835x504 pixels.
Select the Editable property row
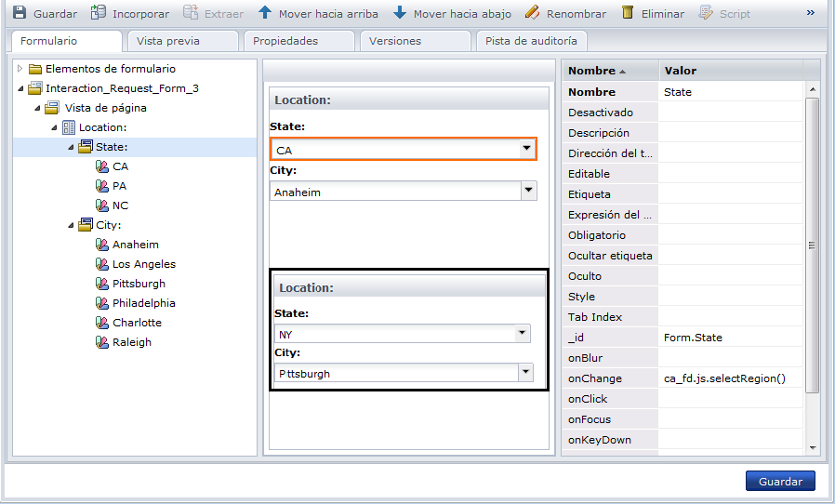pos(683,174)
